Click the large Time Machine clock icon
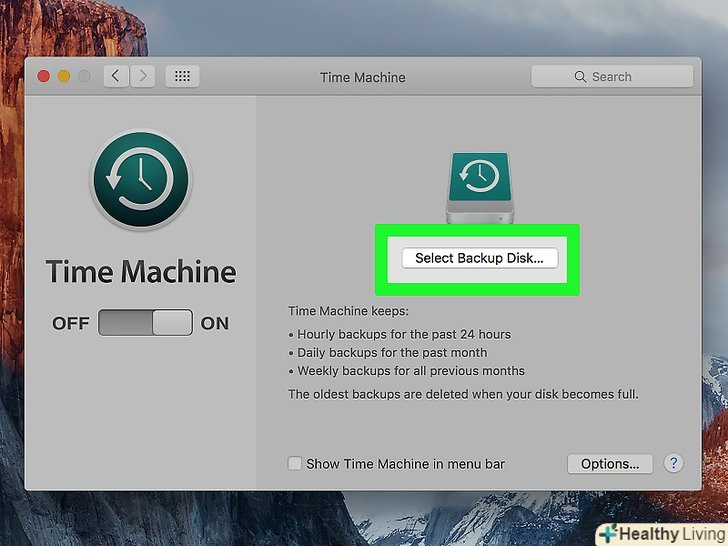This screenshot has height=546, width=728. click(141, 179)
